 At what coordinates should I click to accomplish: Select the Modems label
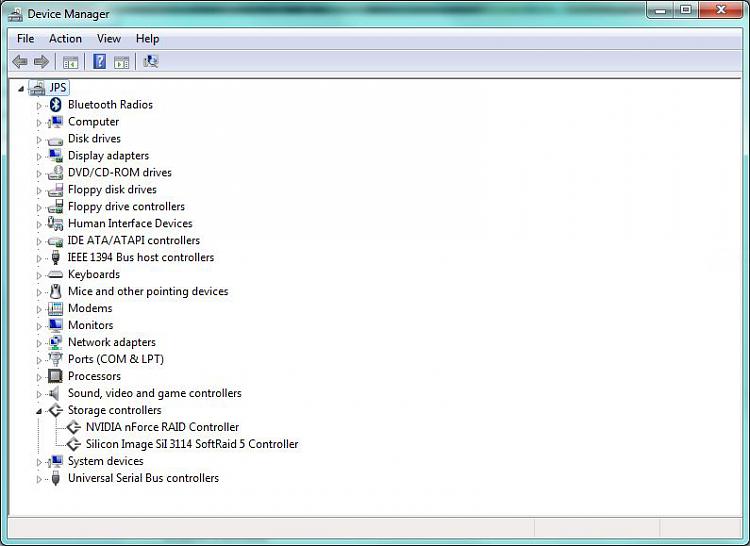point(90,308)
